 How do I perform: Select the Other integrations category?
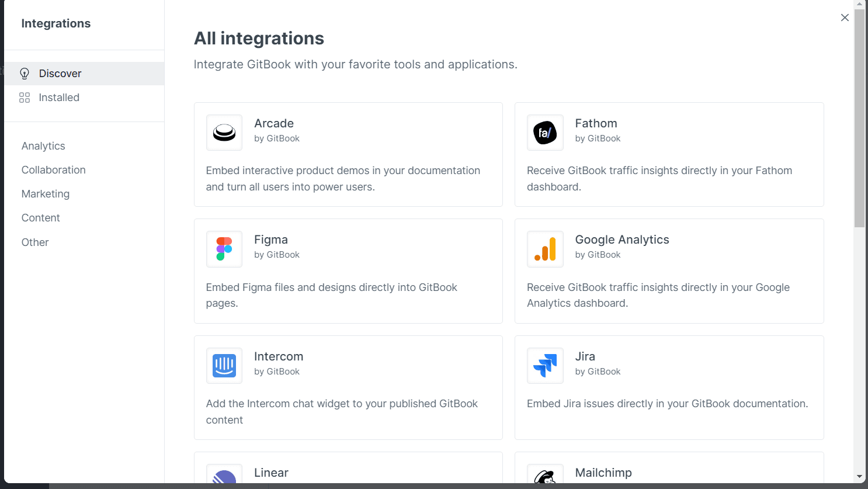[x=34, y=242]
